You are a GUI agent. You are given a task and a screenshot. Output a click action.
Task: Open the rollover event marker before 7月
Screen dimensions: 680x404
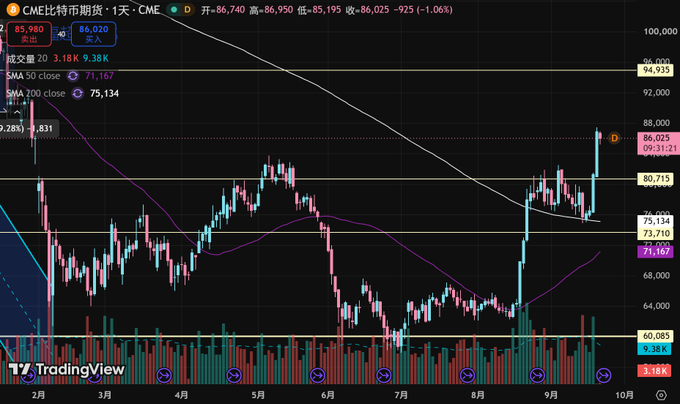pyautogui.click(x=384, y=375)
